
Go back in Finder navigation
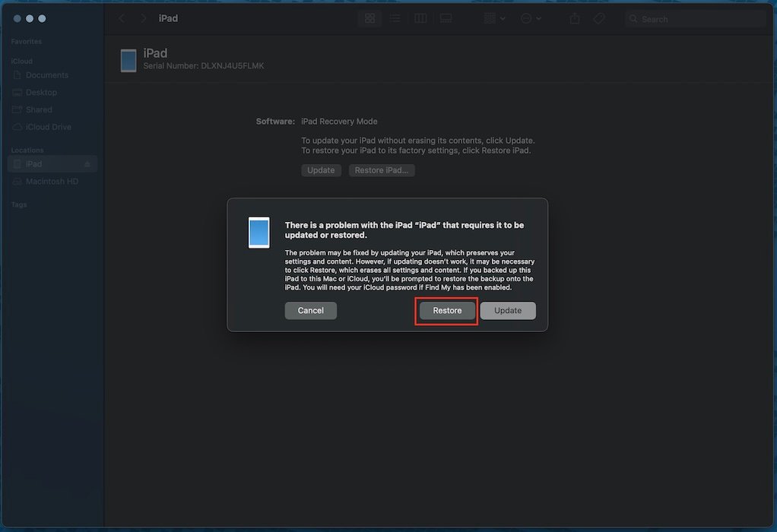tap(122, 18)
